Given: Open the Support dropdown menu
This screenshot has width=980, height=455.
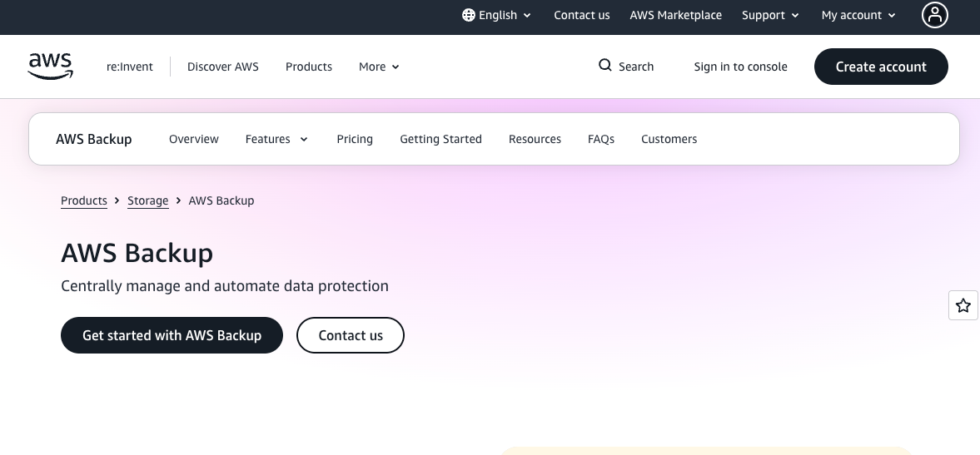Looking at the screenshot, I should 770,15.
